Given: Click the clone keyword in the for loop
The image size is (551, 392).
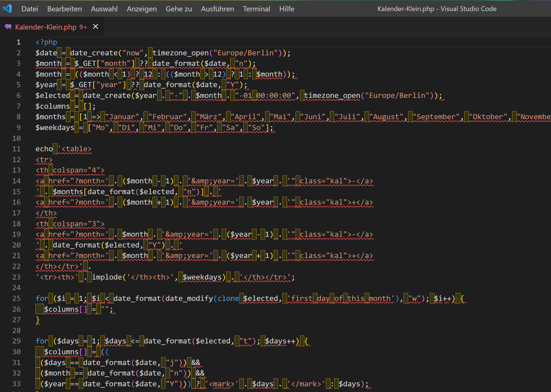Looking at the screenshot, I should point(228,298).
